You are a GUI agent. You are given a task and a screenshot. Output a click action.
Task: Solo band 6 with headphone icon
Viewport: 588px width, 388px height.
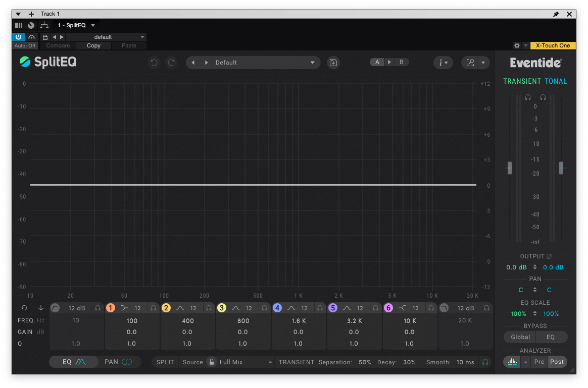click(431, 308)
